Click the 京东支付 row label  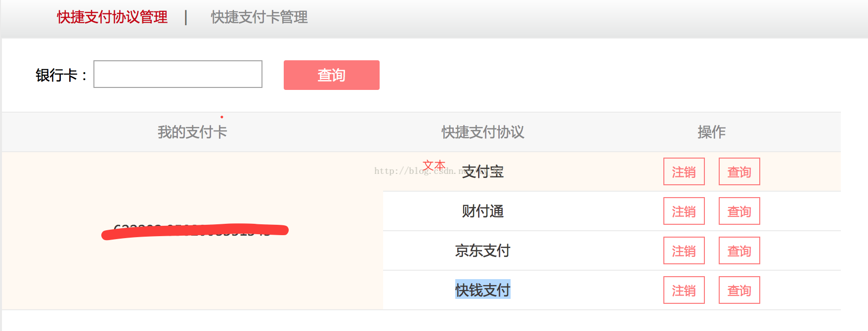pyautogui.click(x=482, y=250)
